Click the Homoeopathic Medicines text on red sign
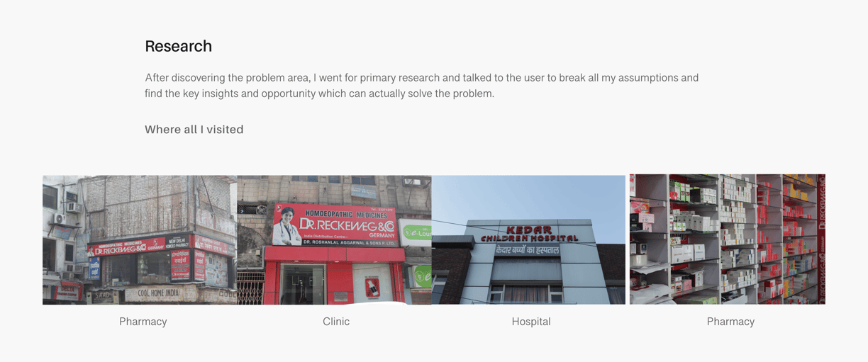Screen dimensions: 868x362 [x=345, y=215]
